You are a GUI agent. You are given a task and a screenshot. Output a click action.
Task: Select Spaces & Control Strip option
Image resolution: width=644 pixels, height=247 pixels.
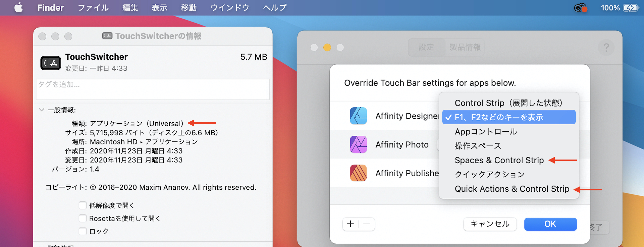tap(509, 160)
